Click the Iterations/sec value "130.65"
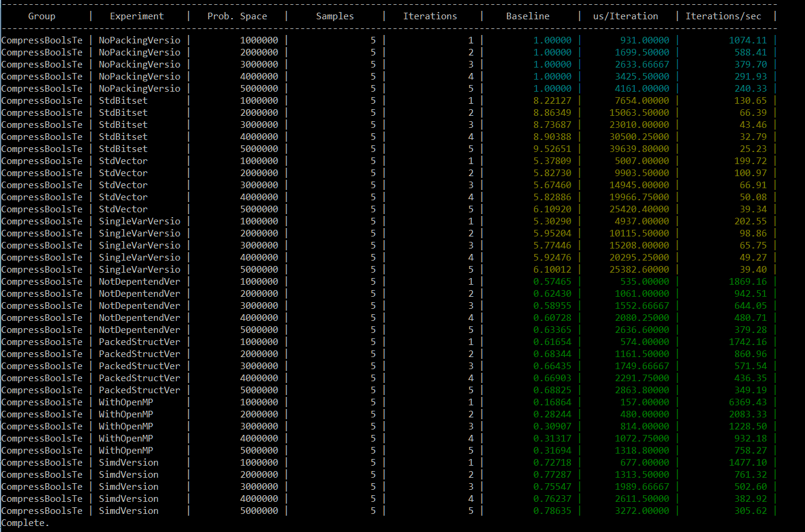The height and width of the screenshot is (532, 805). point(751,101)
